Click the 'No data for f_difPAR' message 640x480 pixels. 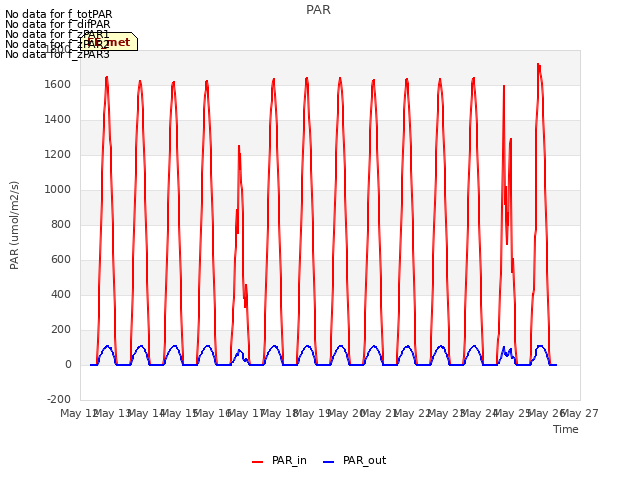58,24
